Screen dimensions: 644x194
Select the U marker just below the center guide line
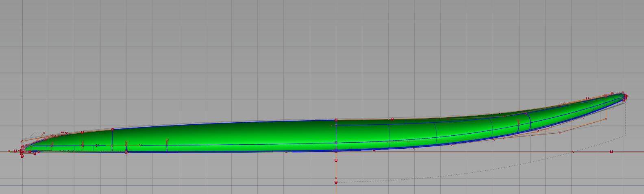coord(336,160)
